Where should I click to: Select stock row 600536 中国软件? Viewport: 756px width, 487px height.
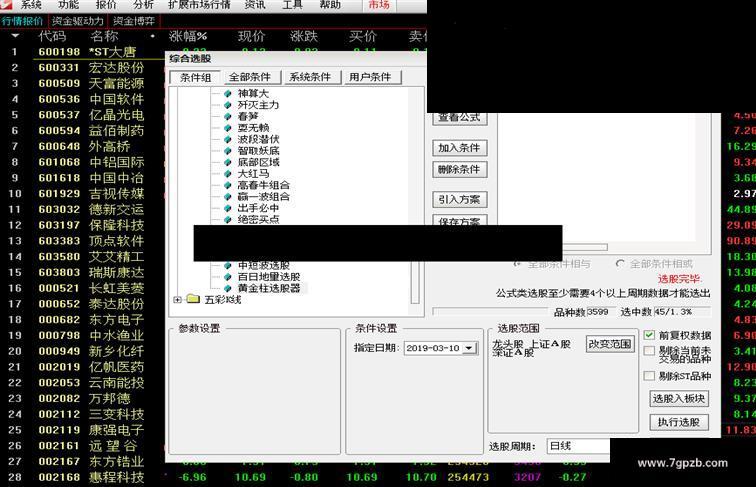[82, 99]
